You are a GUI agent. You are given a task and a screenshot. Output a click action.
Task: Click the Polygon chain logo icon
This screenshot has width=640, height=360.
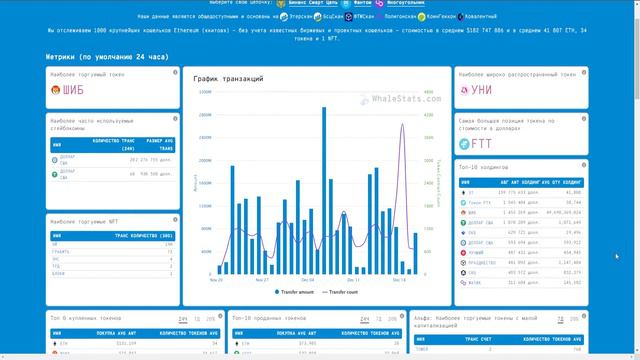coord(380,3)
